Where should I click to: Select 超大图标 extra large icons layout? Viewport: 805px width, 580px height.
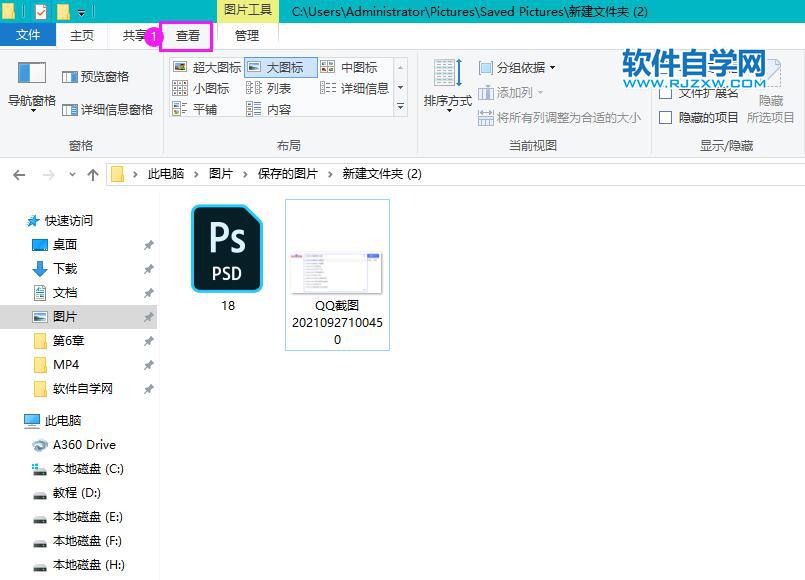[x=207, y=67]
